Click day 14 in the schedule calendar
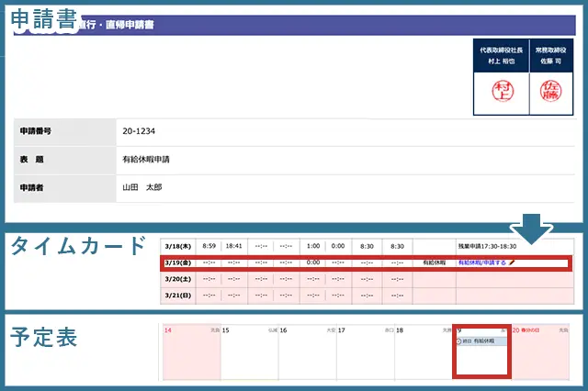588x391 pixels. (190, 353)
